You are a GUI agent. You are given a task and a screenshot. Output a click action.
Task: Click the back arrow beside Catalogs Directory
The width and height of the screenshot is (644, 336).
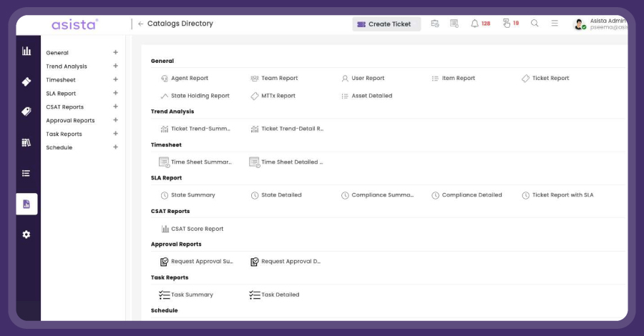click(x=140, y=24)
